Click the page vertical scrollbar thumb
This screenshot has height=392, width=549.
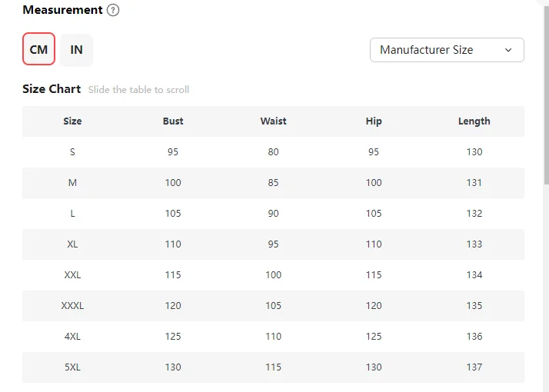546,92
